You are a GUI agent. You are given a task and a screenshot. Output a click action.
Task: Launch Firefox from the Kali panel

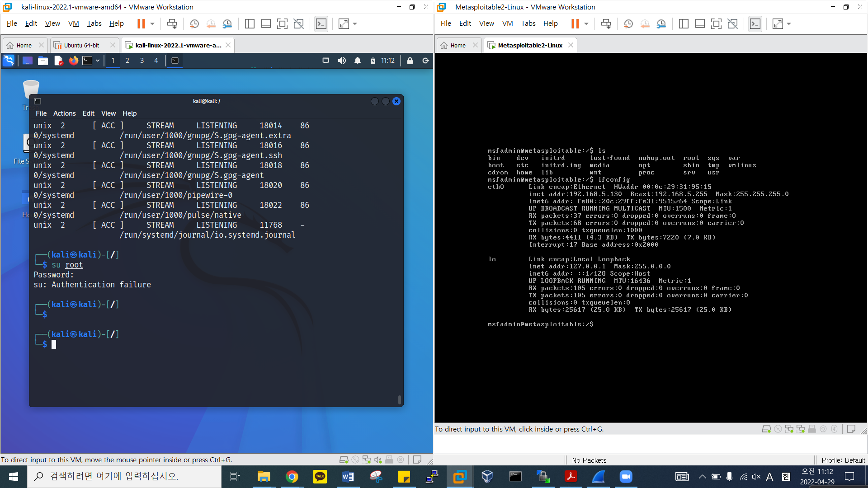tap(73, 61)
